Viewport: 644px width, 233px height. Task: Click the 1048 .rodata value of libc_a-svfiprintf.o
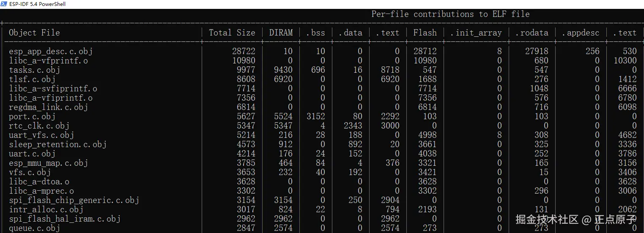[x=539, y=88]
